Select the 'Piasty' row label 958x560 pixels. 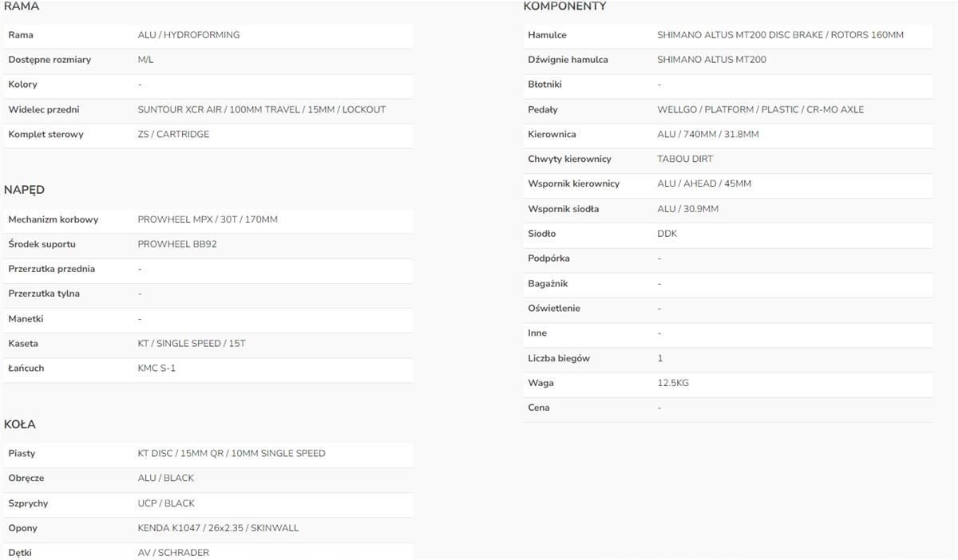[x=22, y=453]
